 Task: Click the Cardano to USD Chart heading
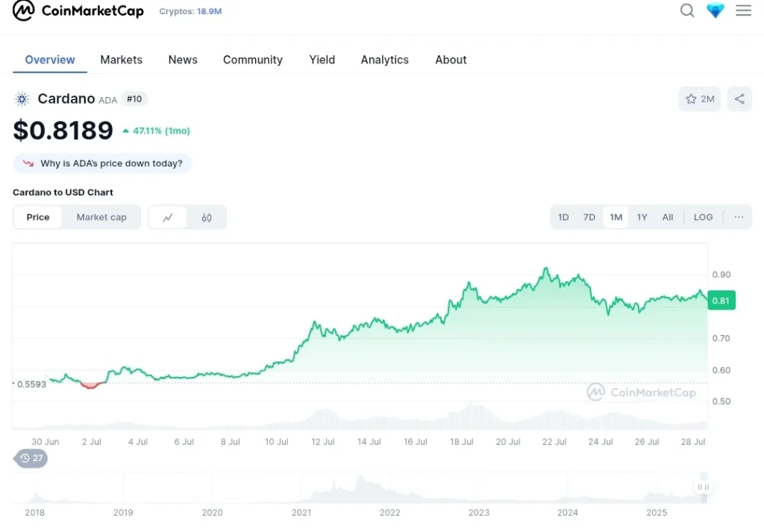tap(63, 193)
